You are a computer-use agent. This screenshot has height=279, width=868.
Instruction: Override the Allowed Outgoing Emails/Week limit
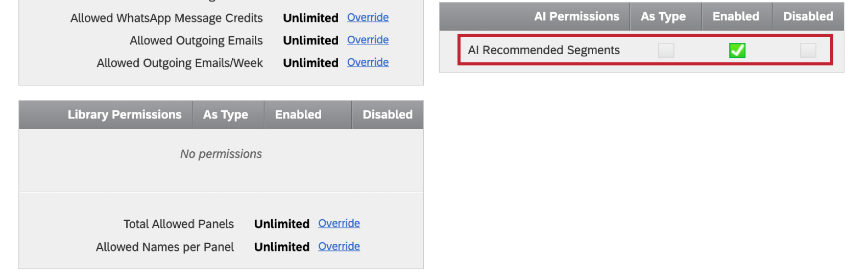(x=368, y=62)
